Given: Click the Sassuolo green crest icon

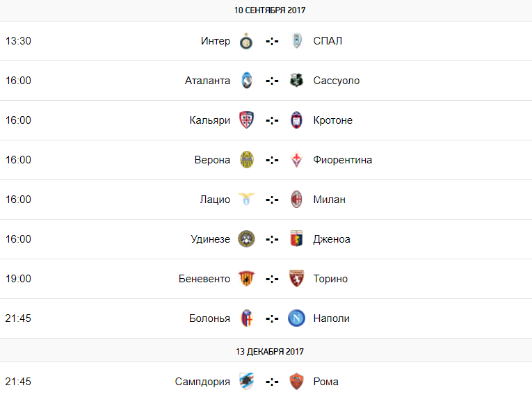Looking at the screenshot, I should (x=297, y=81).
